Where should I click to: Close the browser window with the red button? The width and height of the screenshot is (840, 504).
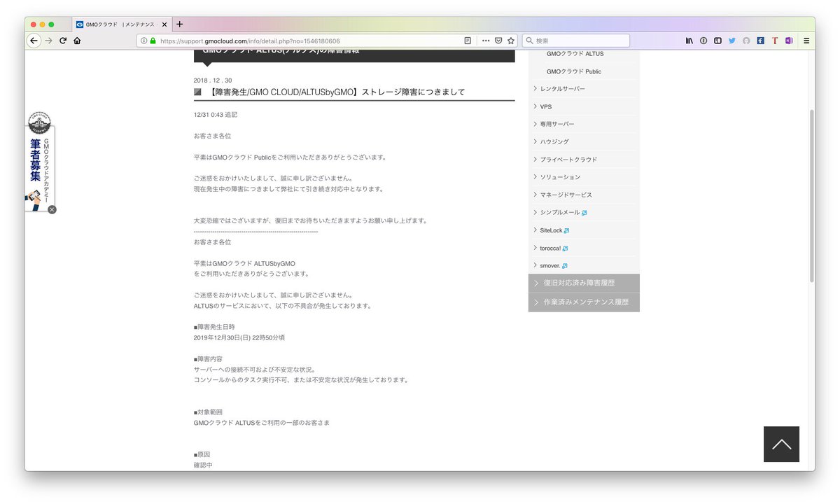tap(32, 24)
